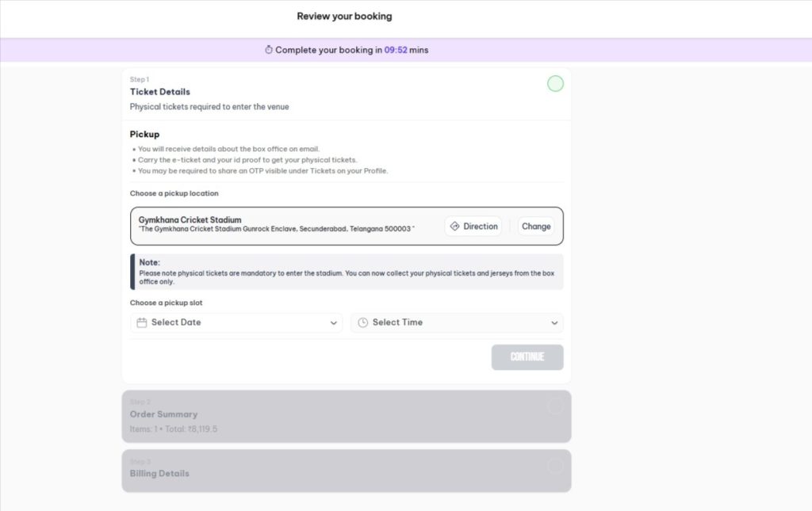
Task: Click the Ticket Details step heading
Action: click(159, 91)
